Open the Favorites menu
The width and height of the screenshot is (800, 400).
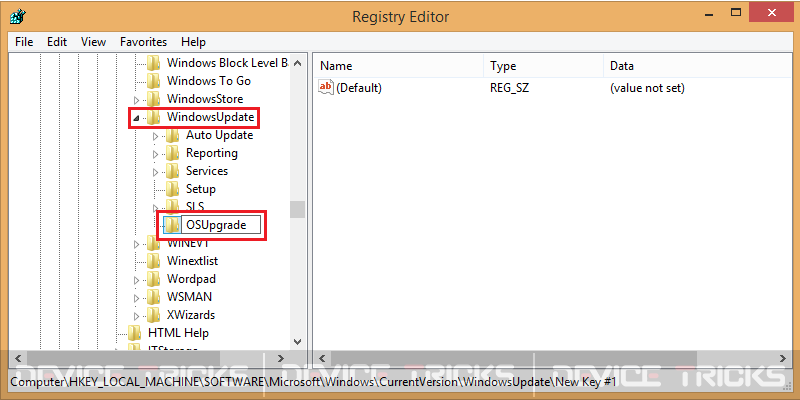pyautogui.click(x=143, y=42)
